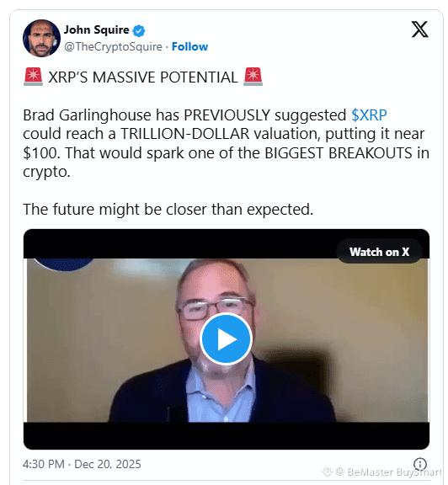Open the $XRP cashtag link
Image resolution: width=448 pixels, height=485 pixels.
(369, 115)
